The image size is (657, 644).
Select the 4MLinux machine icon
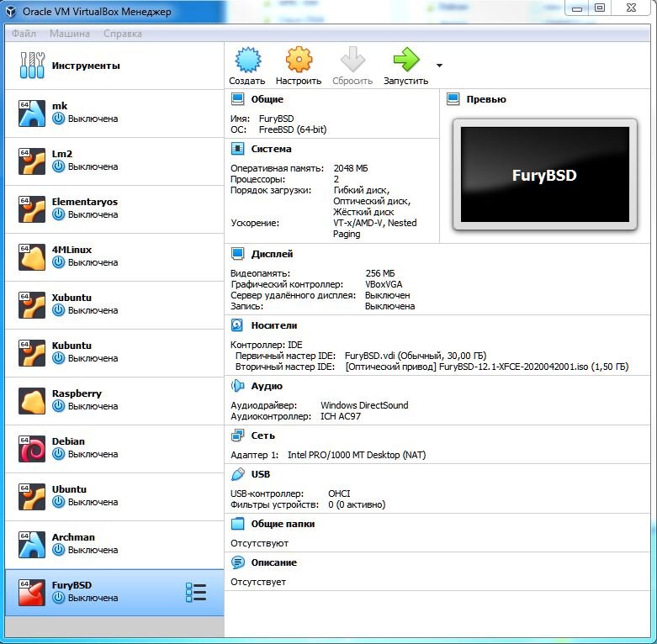pos(32,256)
